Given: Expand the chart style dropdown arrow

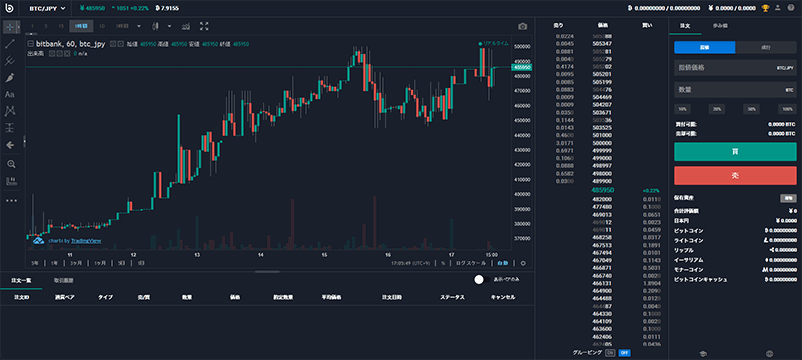Looking at the screenshot, I should coord(170,26).
